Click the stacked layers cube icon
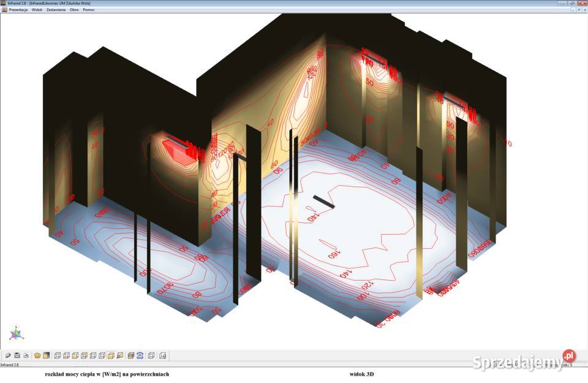588x383 pixels. pyautogui.click(x=130, y=355)
